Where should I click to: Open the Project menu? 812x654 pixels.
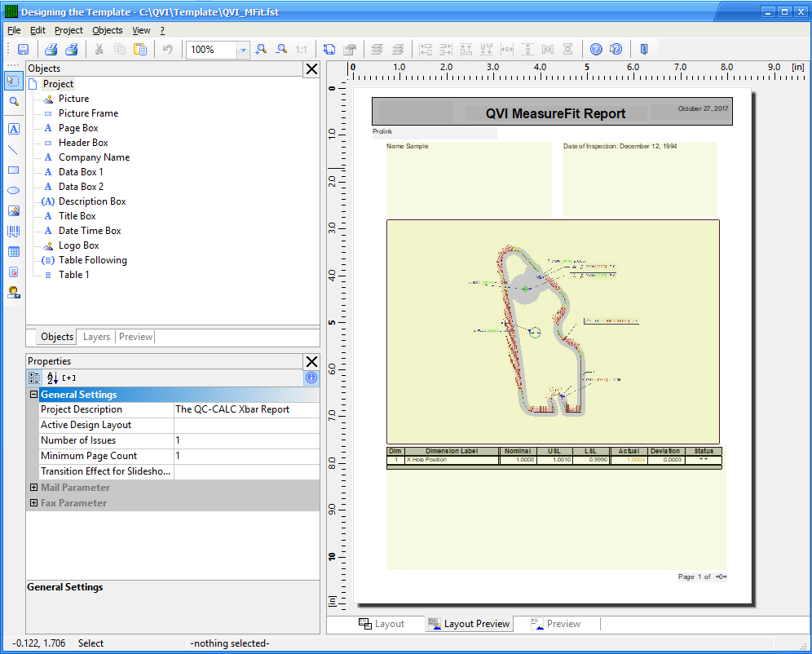[68, 30]
